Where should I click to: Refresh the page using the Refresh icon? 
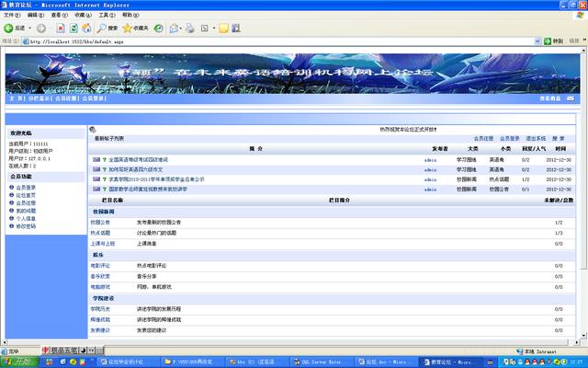pos(73,29)
